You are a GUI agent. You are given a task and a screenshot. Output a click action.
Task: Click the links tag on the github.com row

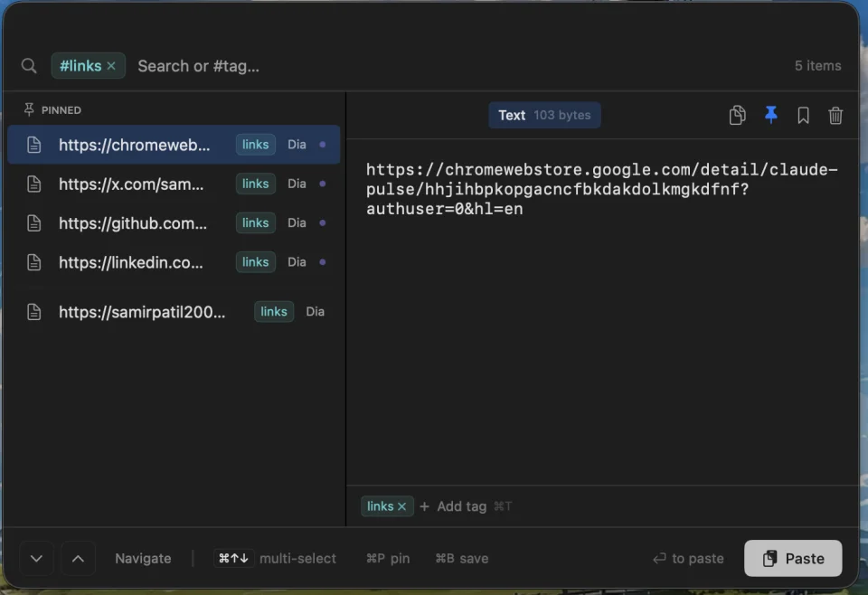tap(255, 223)
